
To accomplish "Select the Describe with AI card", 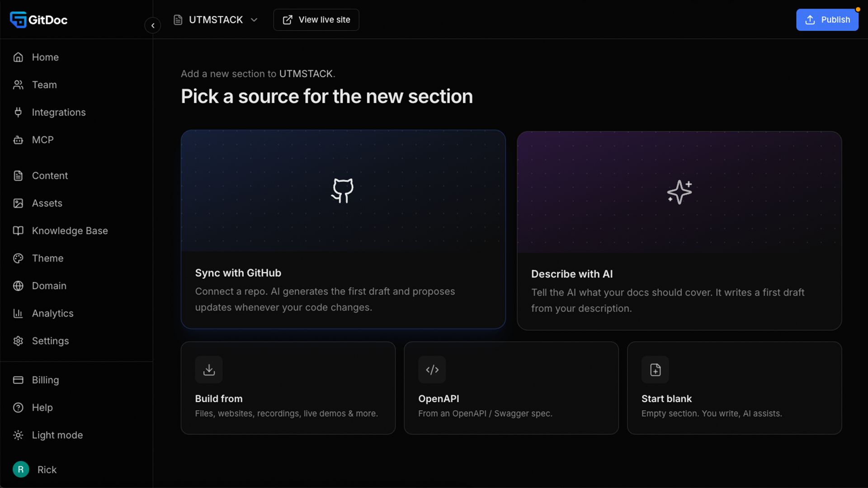I will coord(679,230).
